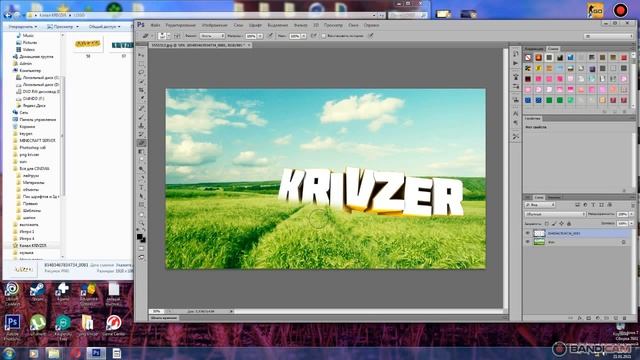Change screen mode icon at toolbar bottom
The width and height of the screenshot is (640, 360).
[141, 258]
